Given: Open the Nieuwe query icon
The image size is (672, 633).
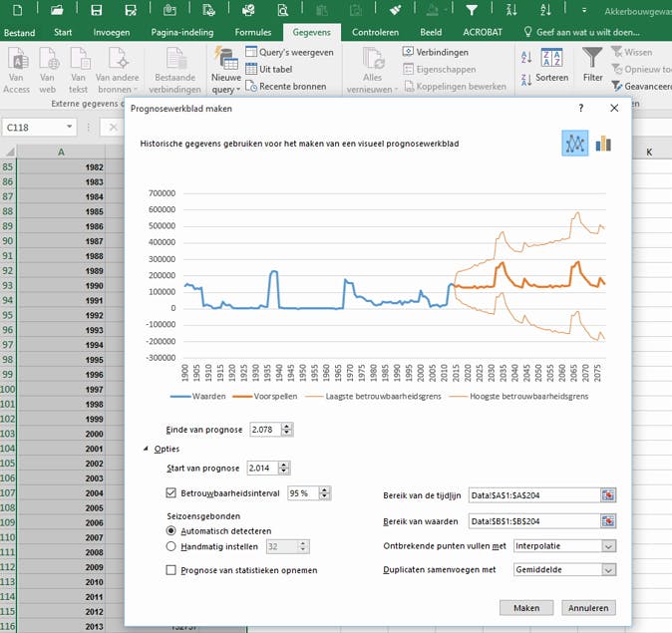Looking at the screenshot, I should [225, 58].
